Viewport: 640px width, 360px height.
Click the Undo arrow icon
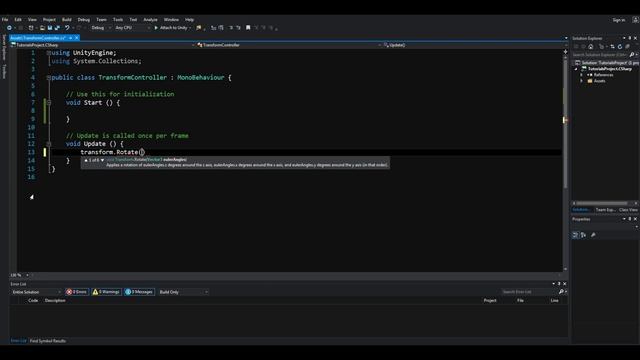coord(67,28)
